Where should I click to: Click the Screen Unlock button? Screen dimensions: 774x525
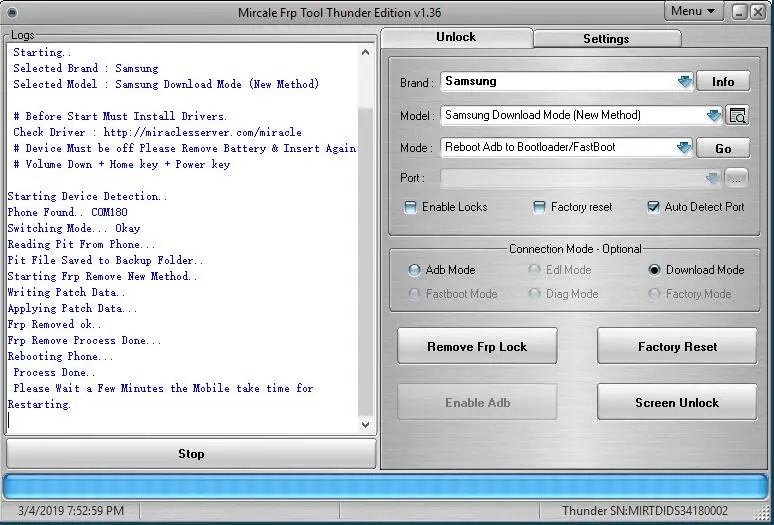tap(677, 403)
